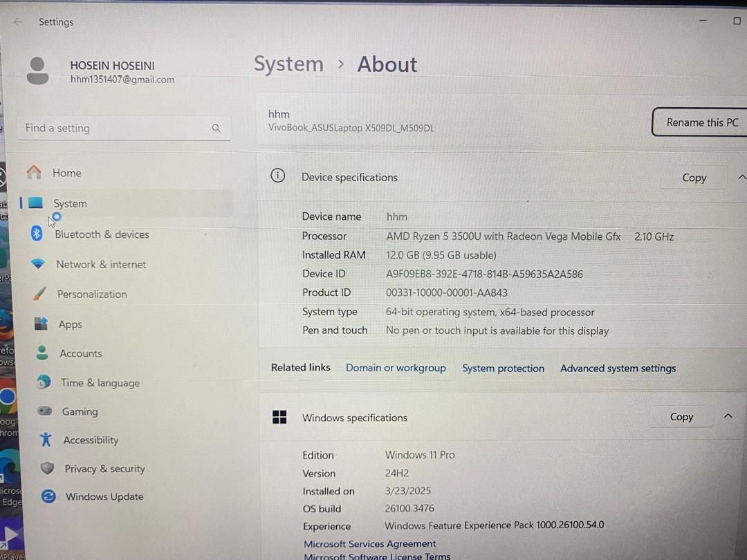747x560 pixels.
Task: Select the System label in sidebar
Action: 70,204
